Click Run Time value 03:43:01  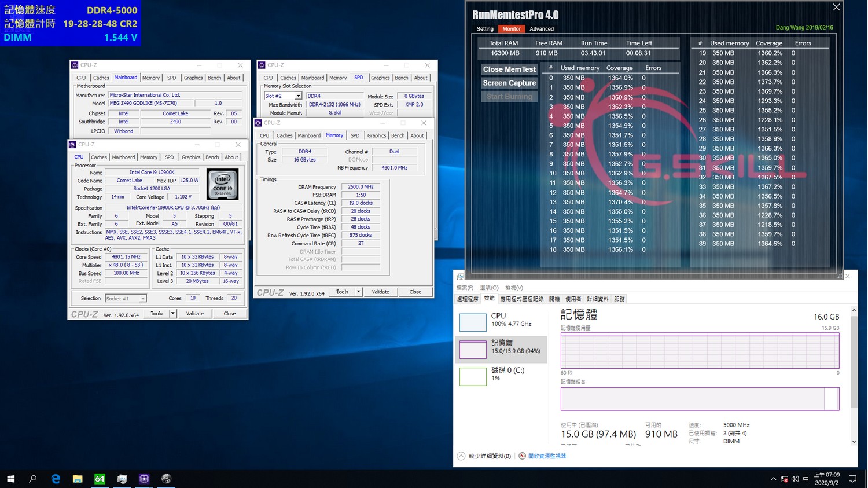pyautogui.click(x=593, y=53)
